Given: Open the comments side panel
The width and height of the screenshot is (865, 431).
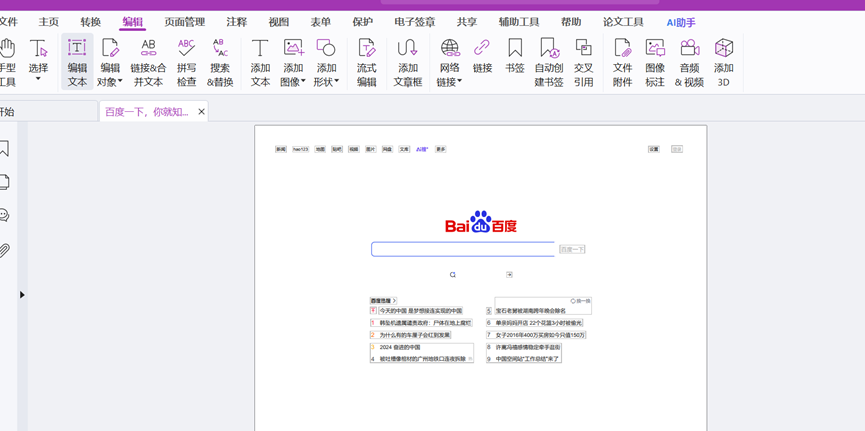Looking at the screenshot, I should tap(4, 215).
